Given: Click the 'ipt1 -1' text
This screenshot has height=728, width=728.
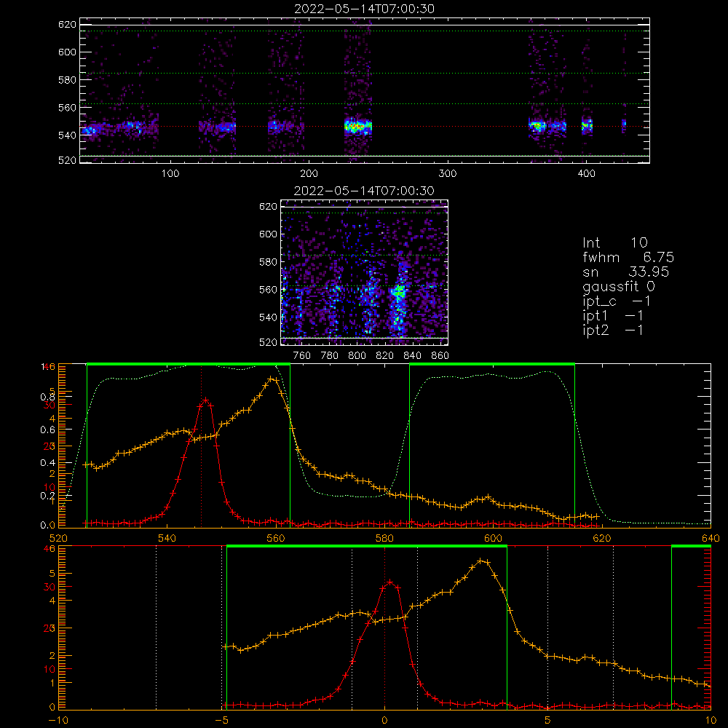Looking at the screenshot, I should point(613,316).
